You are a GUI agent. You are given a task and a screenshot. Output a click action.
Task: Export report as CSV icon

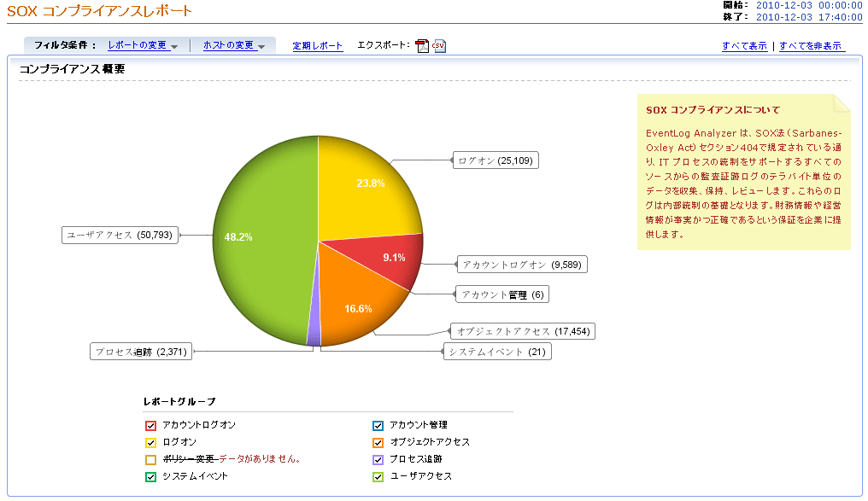pyautogui.click(x=439, y=46)
